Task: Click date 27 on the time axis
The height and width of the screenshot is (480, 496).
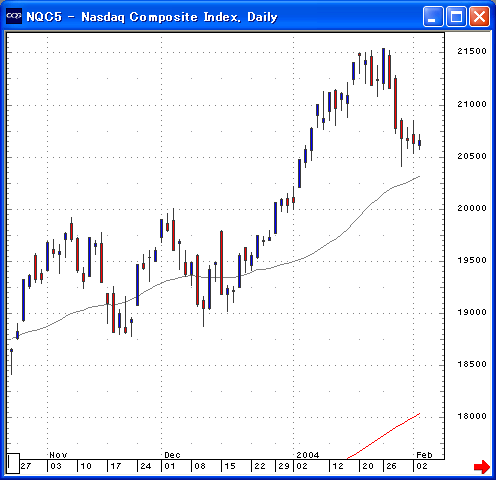Action: (x=26, y=466)
